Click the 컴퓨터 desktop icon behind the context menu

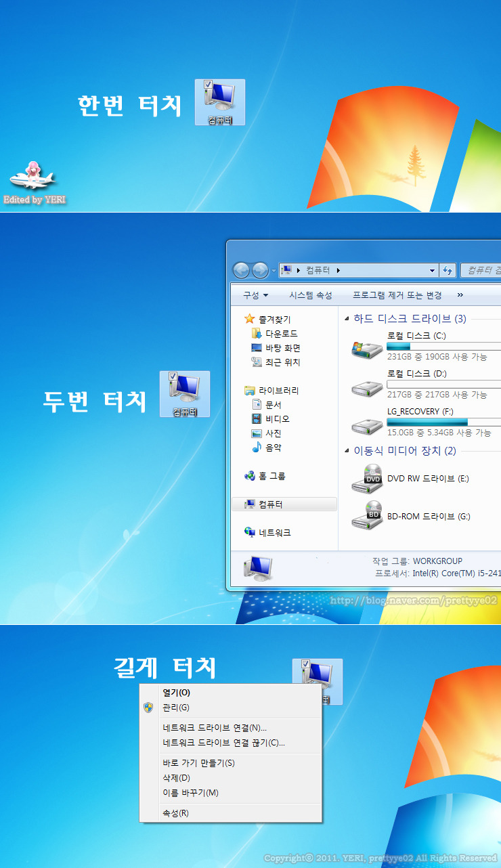(x=318, y=681)
